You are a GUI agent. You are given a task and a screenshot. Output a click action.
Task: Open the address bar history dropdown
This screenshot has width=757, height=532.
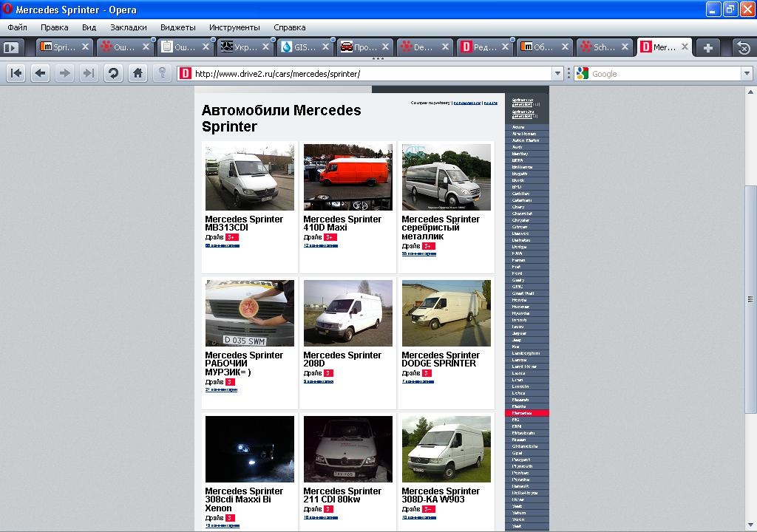click(557, 73)
